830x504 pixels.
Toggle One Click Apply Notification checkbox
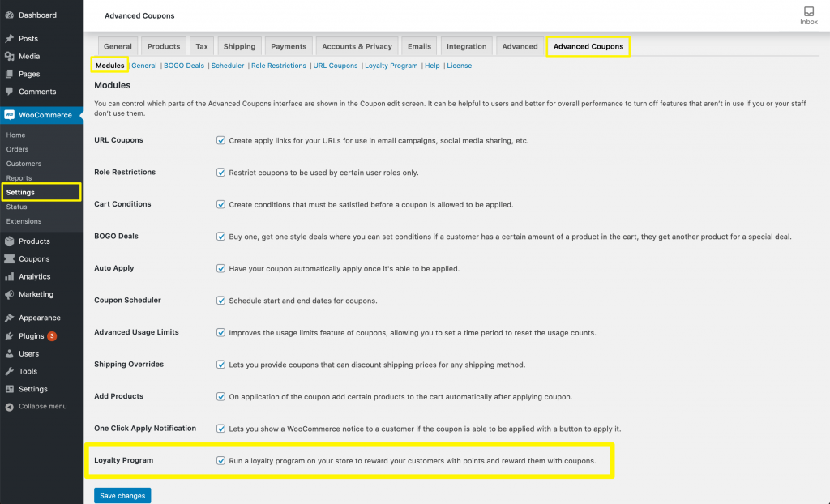pyautogui.click(x=220, y=429)
